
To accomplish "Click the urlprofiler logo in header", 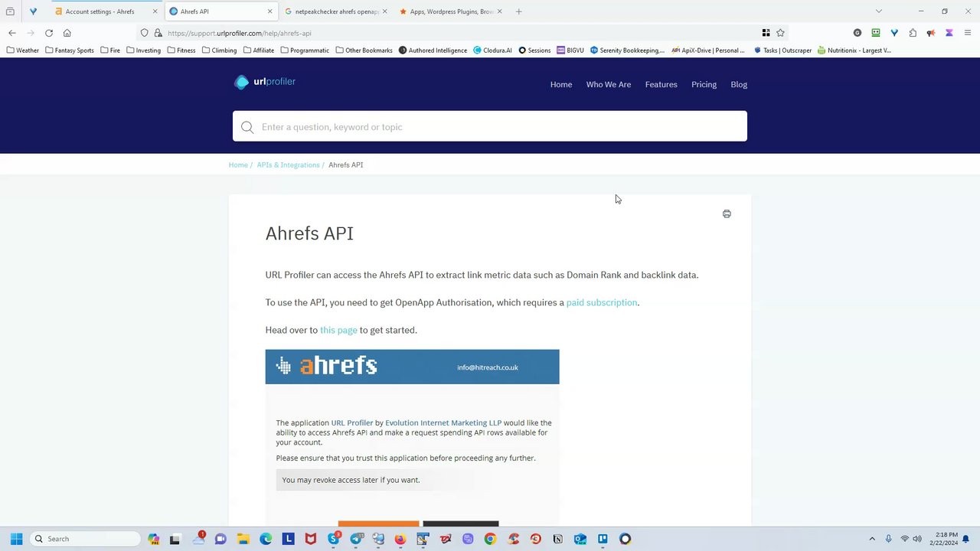I will click(265, 82).
